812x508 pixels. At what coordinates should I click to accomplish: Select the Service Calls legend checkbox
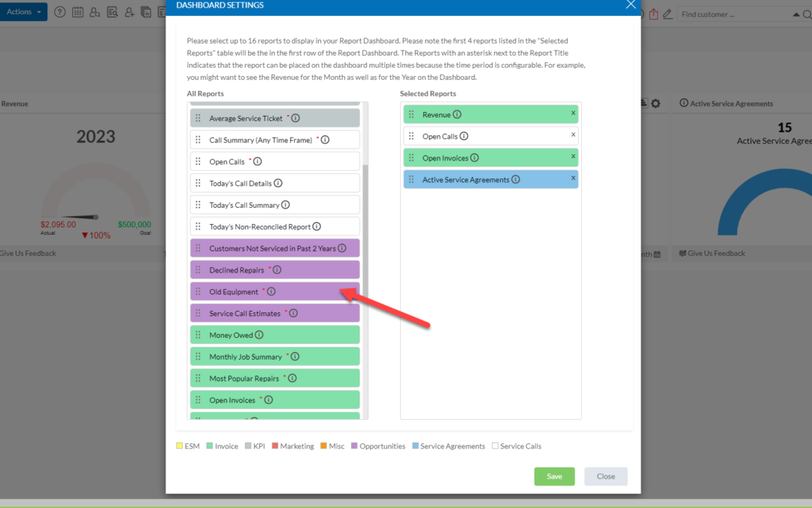tap(497, 446)
